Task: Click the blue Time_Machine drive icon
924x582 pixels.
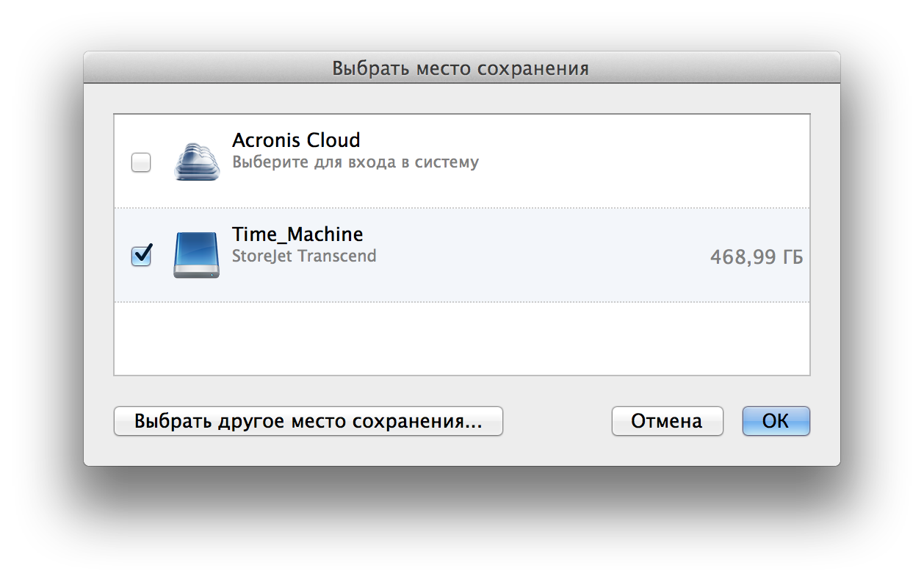Action: (x=196, y=255)
